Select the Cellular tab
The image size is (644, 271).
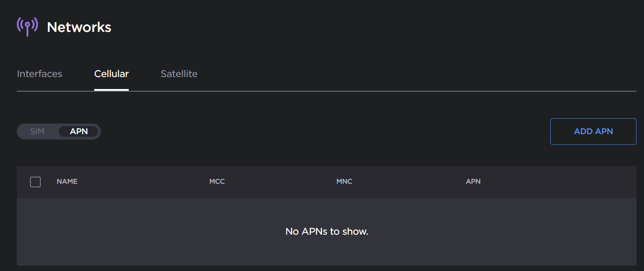tap(111, 74)
